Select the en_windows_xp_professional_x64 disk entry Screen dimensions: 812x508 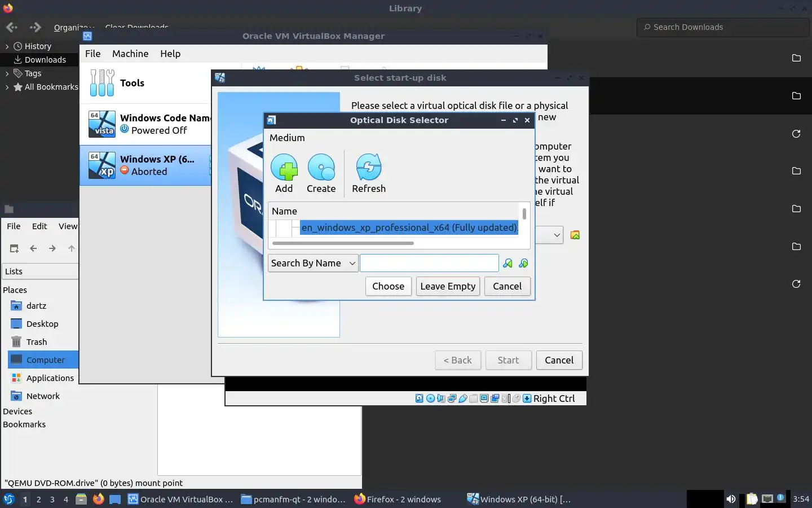tap(409, 227)
